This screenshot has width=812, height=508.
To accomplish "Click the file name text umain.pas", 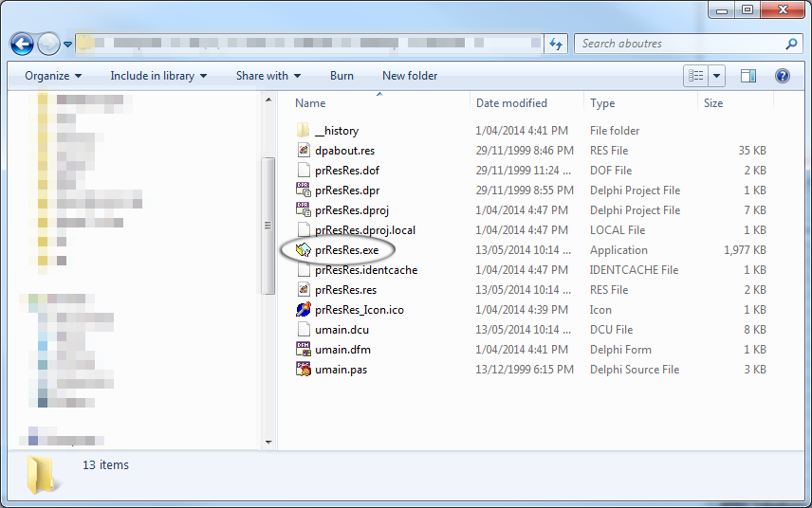I will click(341, 370).
